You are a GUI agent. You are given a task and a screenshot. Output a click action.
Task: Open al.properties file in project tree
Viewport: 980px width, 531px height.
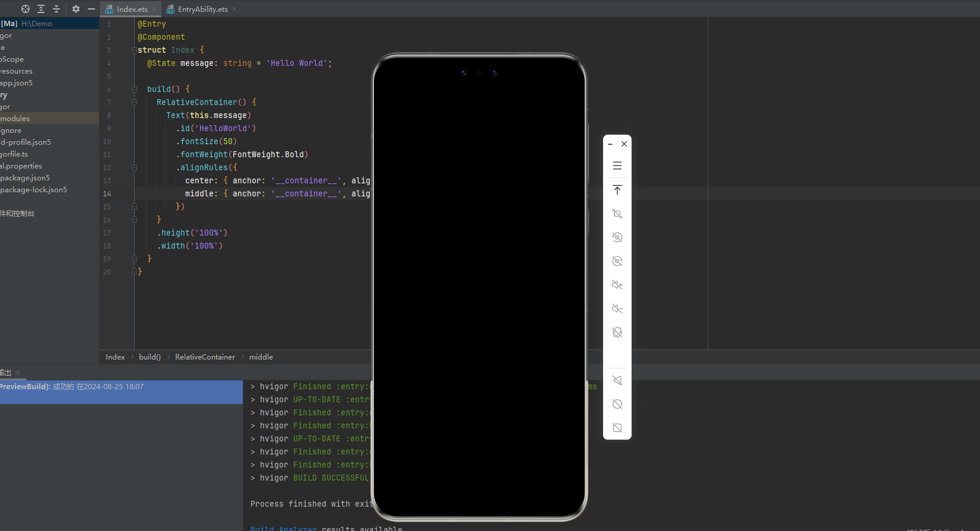click(49, 166)
